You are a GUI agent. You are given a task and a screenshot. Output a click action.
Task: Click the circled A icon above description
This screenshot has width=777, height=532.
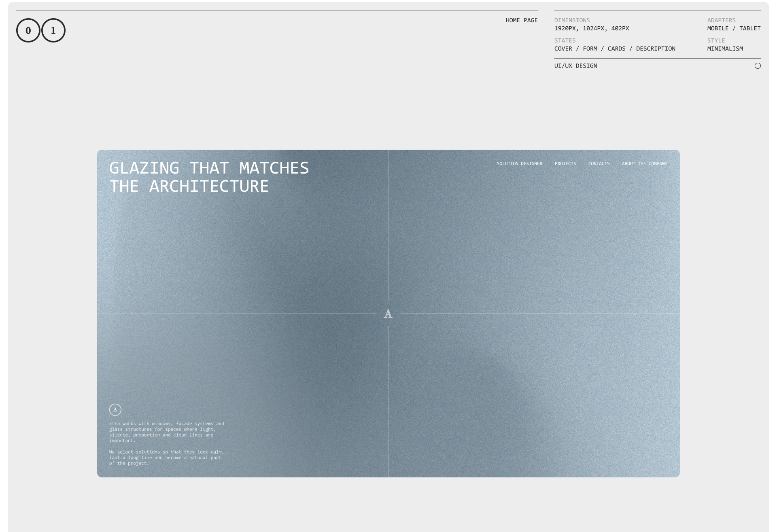[115, 410]
